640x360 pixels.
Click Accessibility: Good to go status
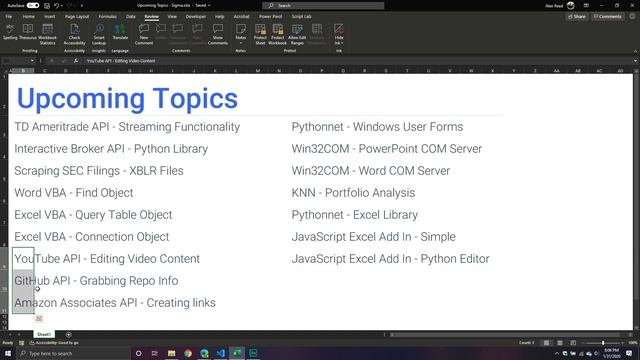(54, 343)
